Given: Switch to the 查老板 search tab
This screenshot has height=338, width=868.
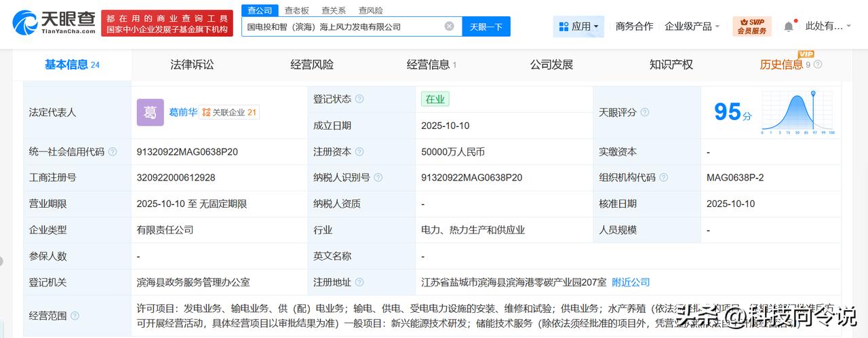Looking at the screenshot, I should pos(296,10).
